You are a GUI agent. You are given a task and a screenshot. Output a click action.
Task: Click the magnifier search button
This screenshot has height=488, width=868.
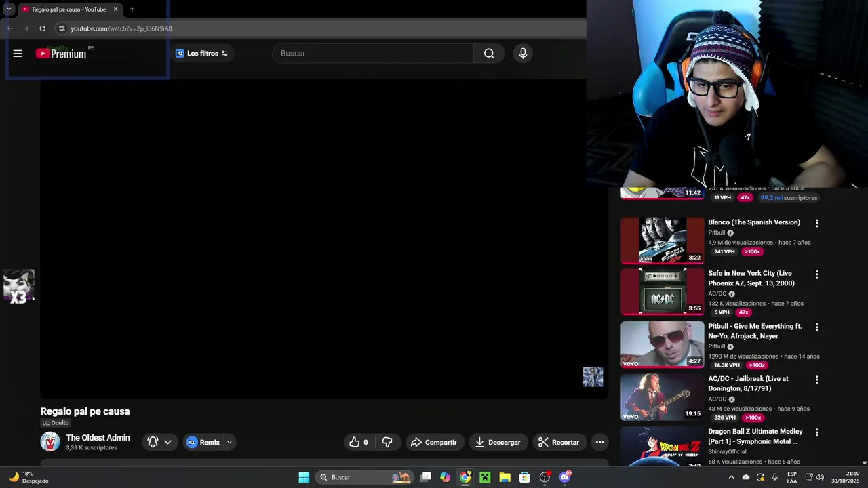coord(489,54)
